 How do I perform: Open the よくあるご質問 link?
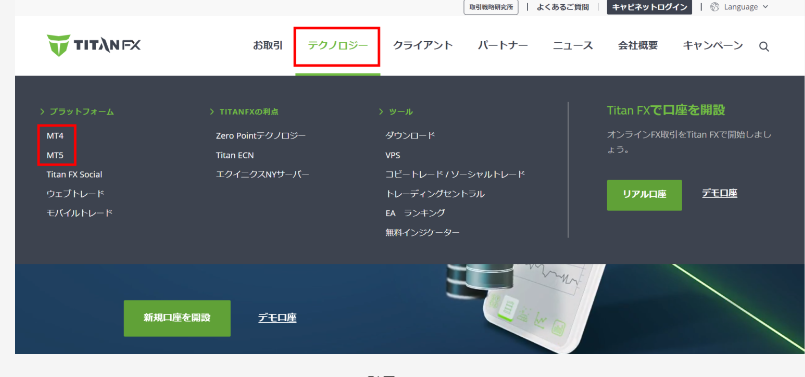click(x=563, y=7)
